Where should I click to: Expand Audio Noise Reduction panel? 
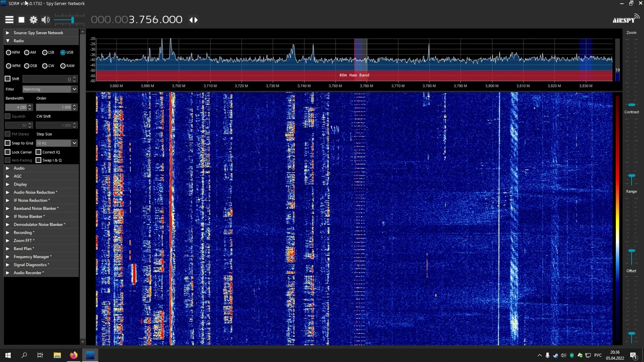click(x=41, y=192)
